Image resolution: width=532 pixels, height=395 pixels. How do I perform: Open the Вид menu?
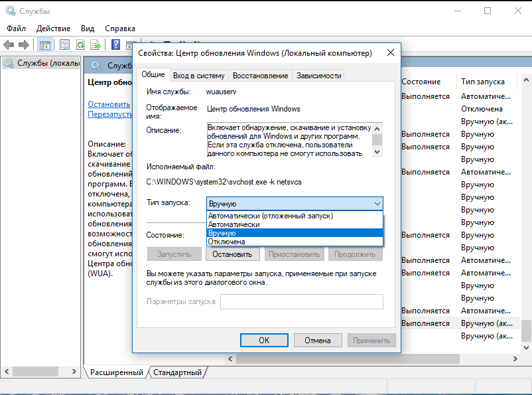point(88,29)
